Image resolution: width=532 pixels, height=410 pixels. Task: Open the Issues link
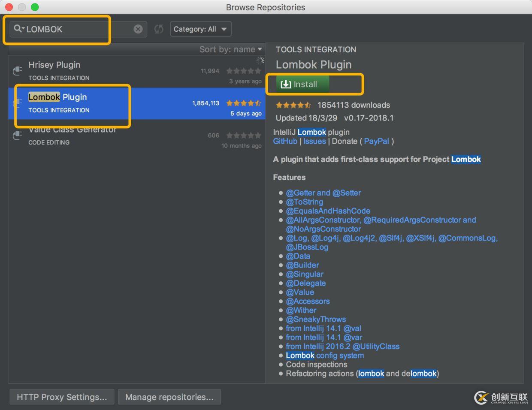pos(314,141)
